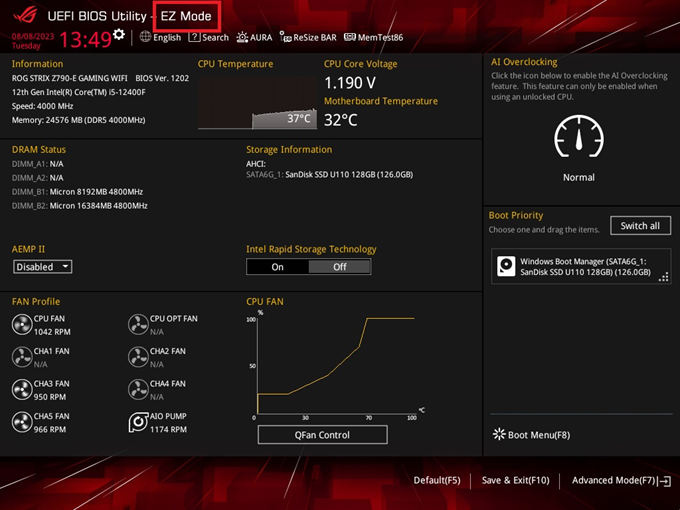Image resolution: width=680 pixels, height=510 pixels.
Task: Select the CHA4 FAN icon
Action: click(138, 389)
